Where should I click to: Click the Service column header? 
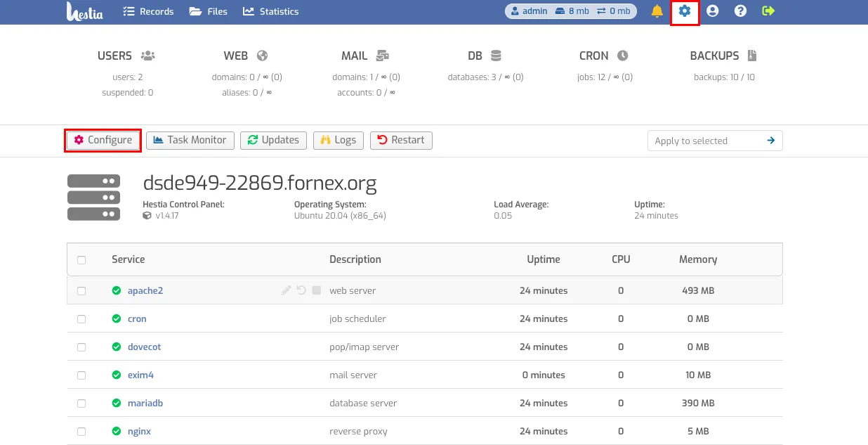pos(129,259)
